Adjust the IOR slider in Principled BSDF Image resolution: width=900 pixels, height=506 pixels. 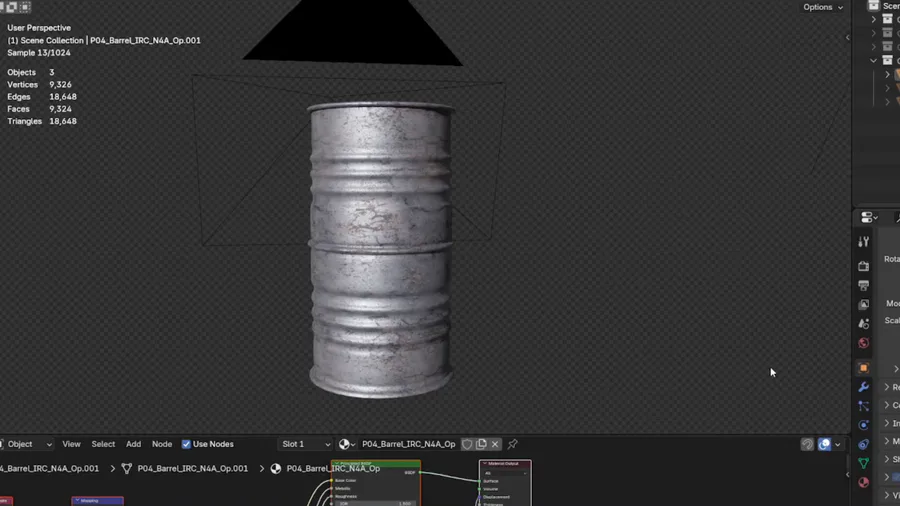(x=376, y=503)
